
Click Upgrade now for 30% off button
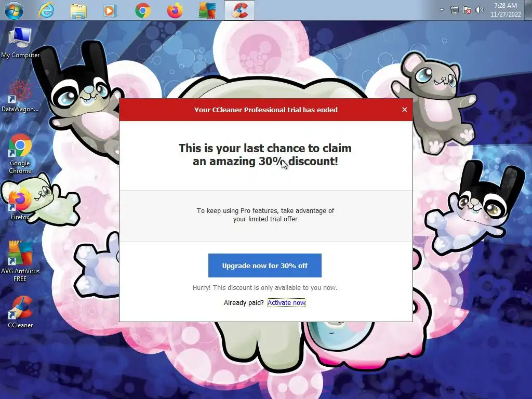[264, 265]
